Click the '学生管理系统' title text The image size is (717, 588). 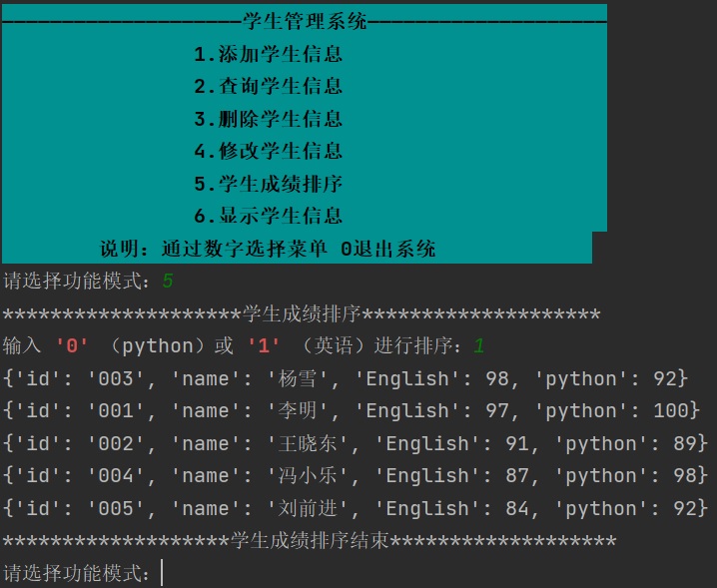(305, 21)
